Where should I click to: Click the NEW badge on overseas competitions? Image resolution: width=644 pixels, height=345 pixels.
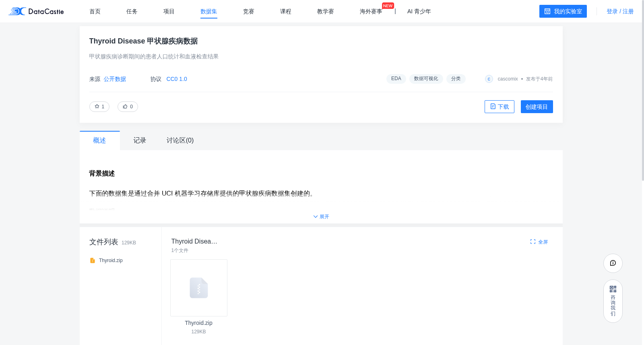(x=388, y=6)
